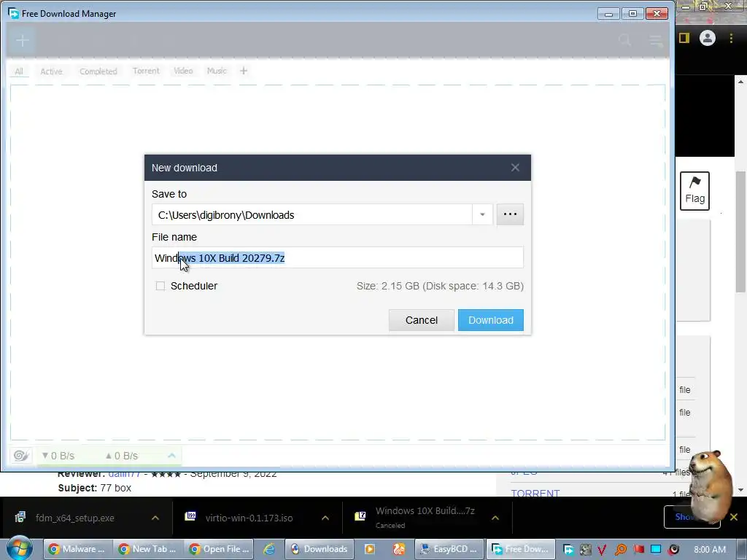Viewport: 747px width, 560px height.
Task: Open Chrome profile avatar icon
Action: pyautogui.click(x=707, y=38)
